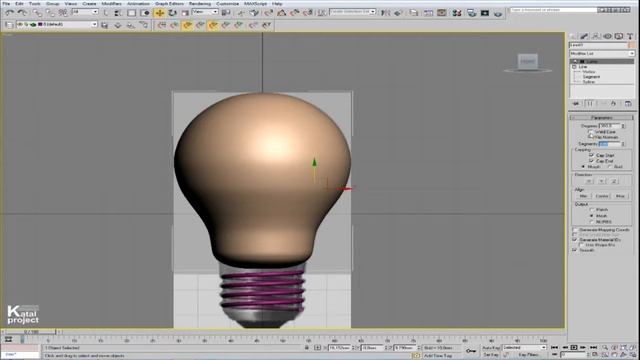Click the Render Production teapot icon
Viewport: 640px width, 360px height.
(x=498, y=13)
